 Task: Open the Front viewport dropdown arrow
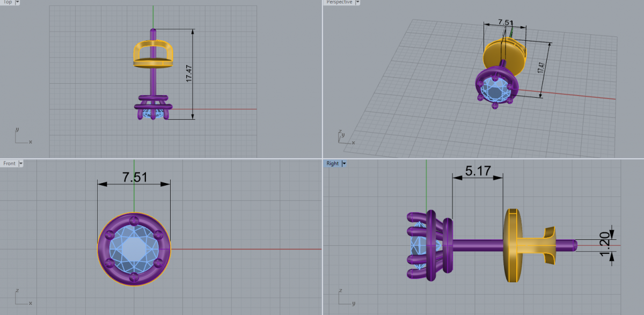[x=20, y=164]
